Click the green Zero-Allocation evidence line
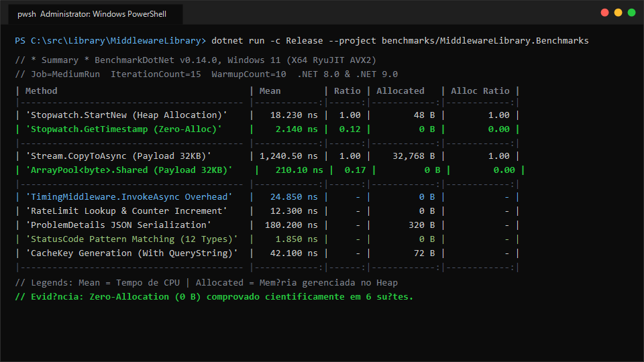This screenshot has height=362, width=644. click(214, 297)
